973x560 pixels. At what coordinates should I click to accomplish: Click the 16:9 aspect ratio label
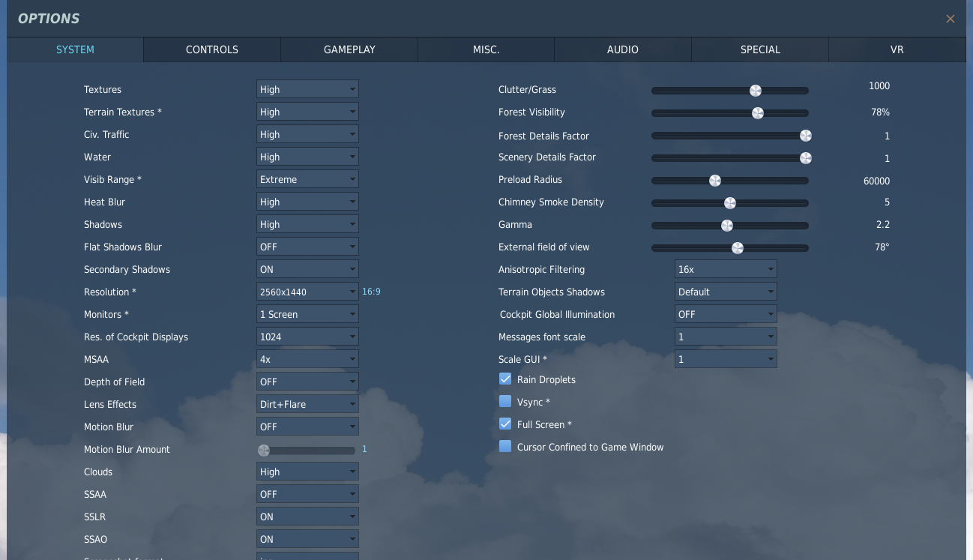coord(371,292)
